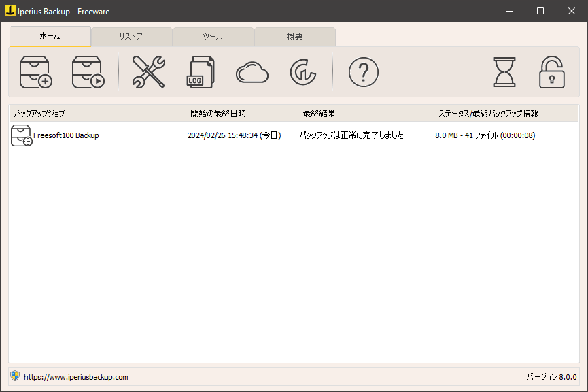Screen dimensions: 588x392
Task: Open cloud storage accounts icon
Action: coord(252,72)
